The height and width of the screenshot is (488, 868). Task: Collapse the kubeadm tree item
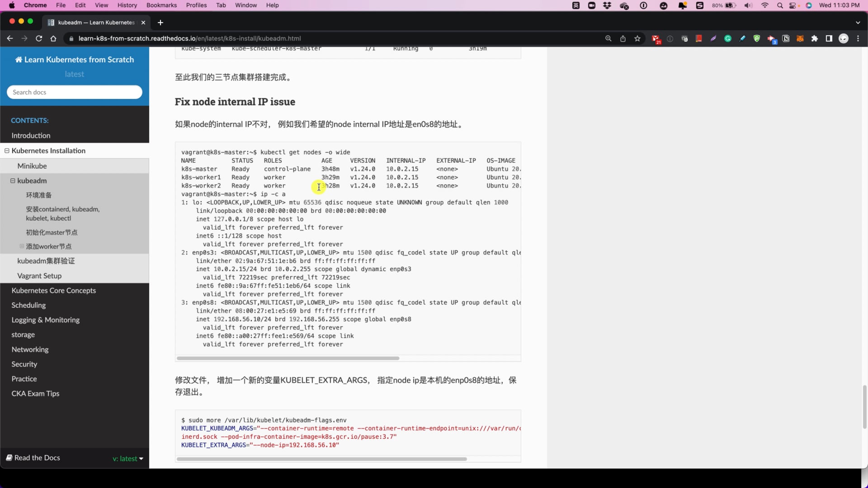[13, 181]
